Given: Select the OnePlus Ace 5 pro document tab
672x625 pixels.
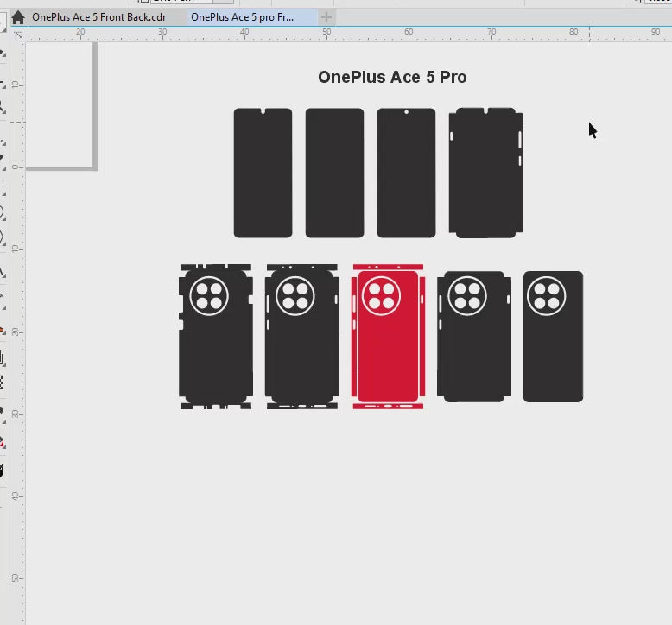Looking at the screenshot, I should [x=241, y=17].
